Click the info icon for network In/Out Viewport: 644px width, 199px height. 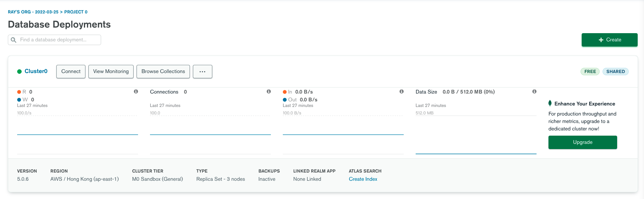(x=401, y=92)
